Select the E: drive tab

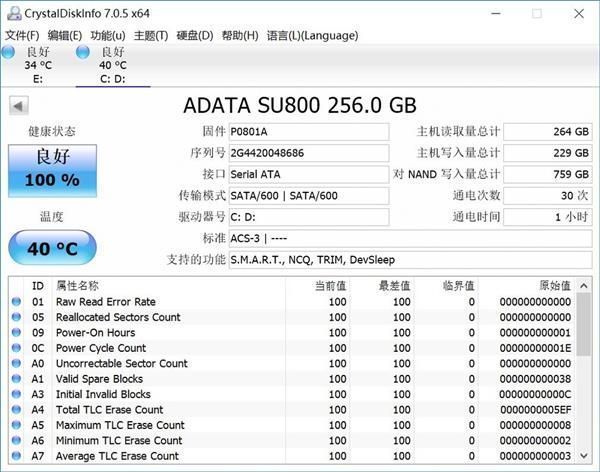pyautogui.click(x=38, y=65)
